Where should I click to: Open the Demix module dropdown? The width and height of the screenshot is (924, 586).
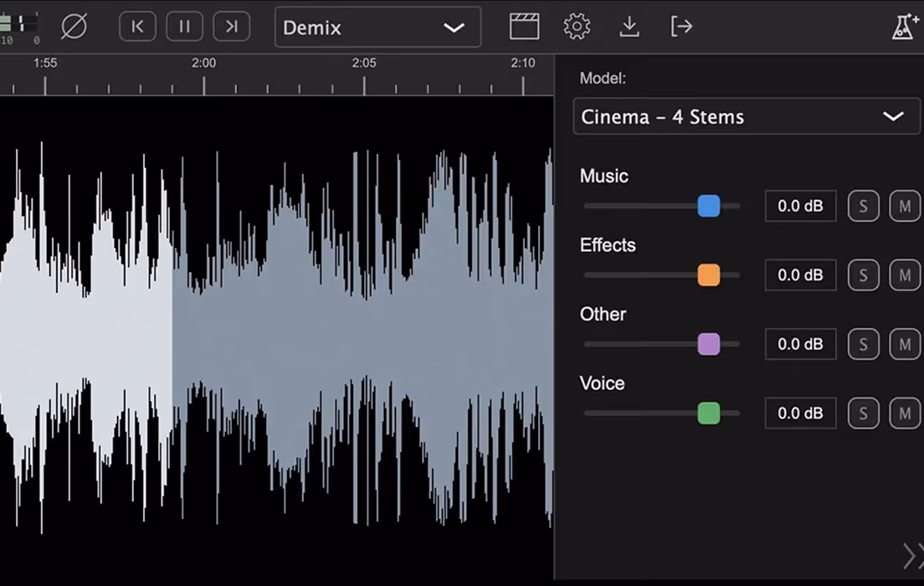[x=377, y=28]
